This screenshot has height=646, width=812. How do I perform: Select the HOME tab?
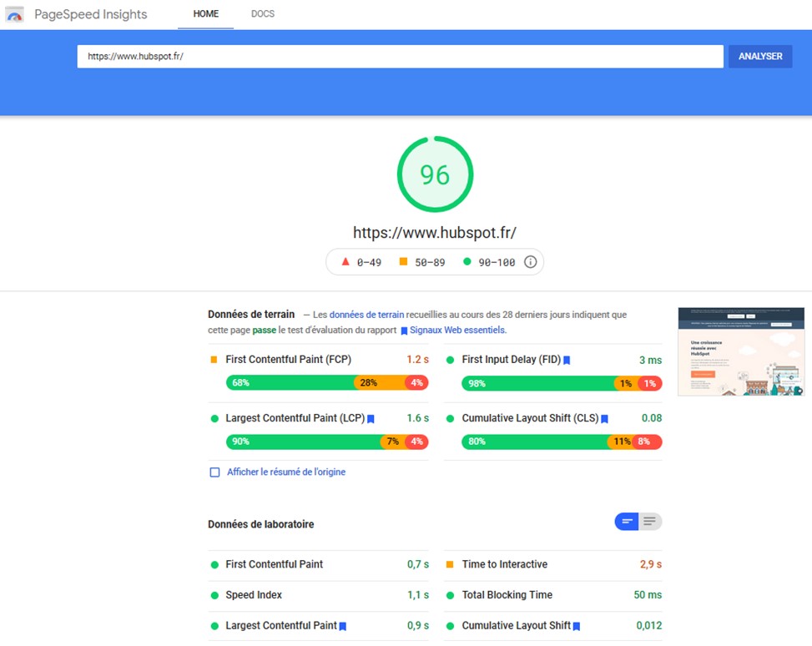click(205, 14)
